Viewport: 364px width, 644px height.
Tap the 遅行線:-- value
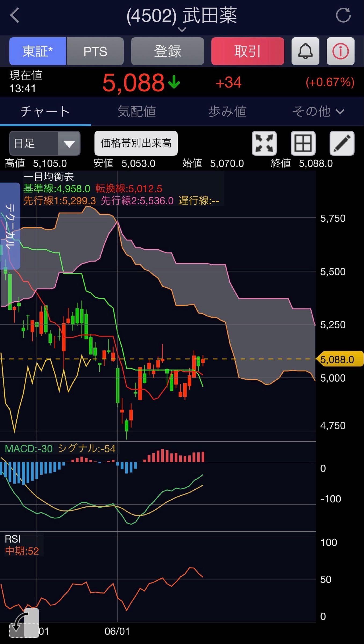click(199, 201)
